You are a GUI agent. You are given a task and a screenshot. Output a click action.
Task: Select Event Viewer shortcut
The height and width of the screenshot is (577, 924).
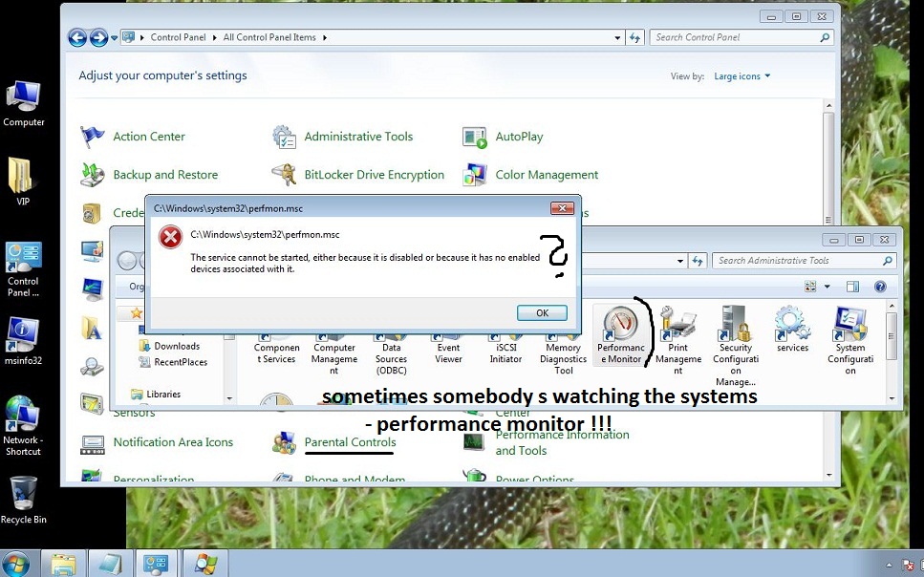(448, 348)
